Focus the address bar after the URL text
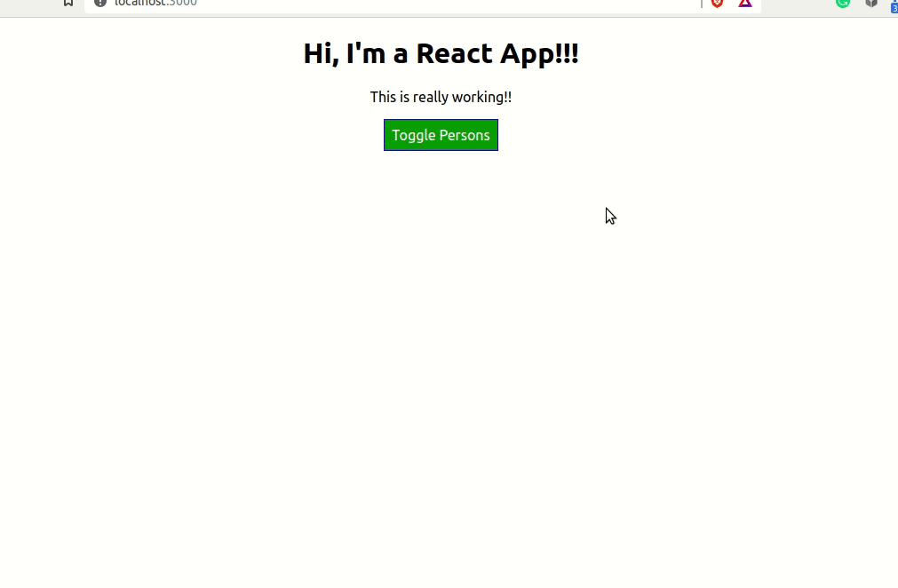Screen dimensions: 898x588 coord(444,3)
